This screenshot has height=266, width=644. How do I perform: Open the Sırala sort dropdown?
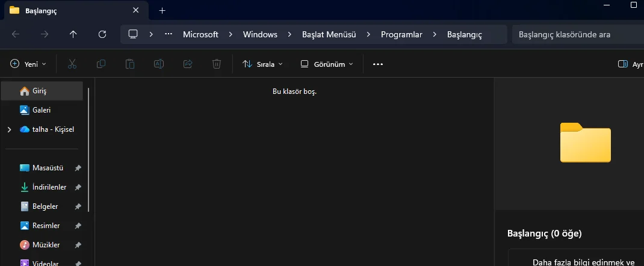262,64
